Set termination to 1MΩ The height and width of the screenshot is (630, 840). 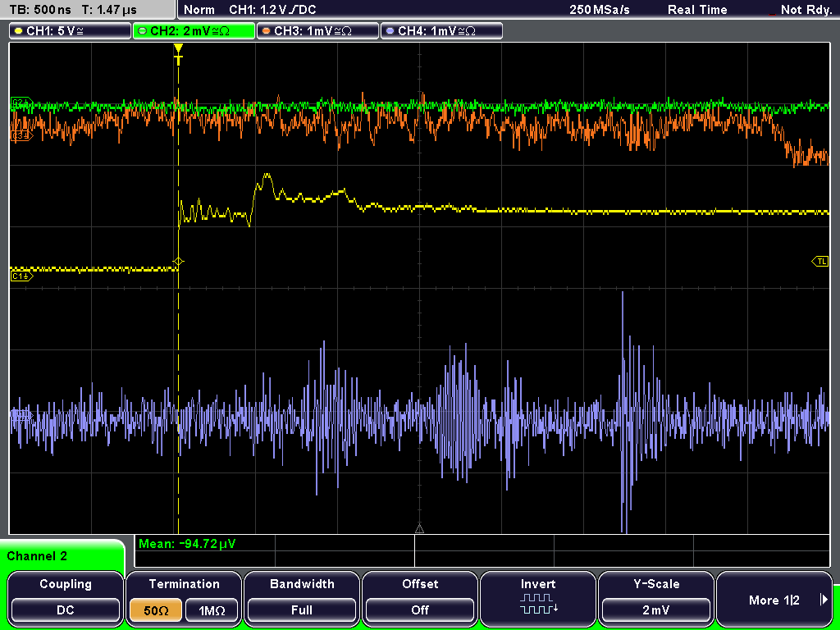tap(212, 610)
